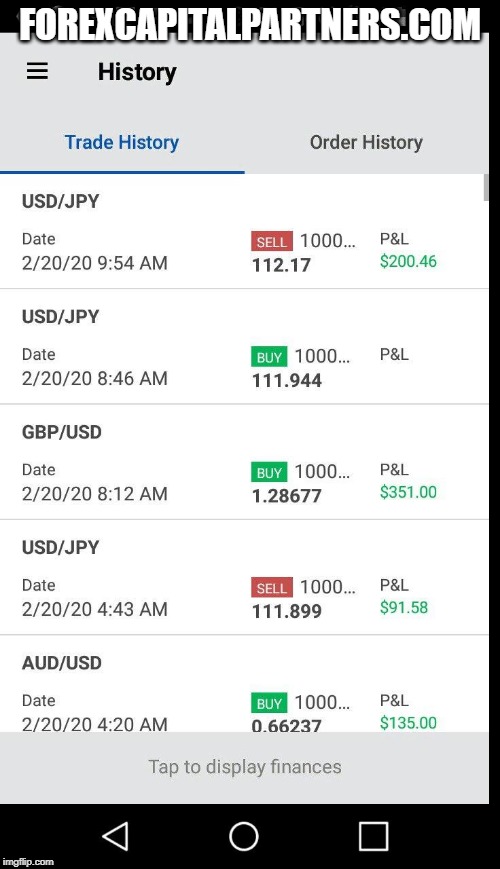Tap the Android recent apps square

pyautogui.click(x=373, y=836)
